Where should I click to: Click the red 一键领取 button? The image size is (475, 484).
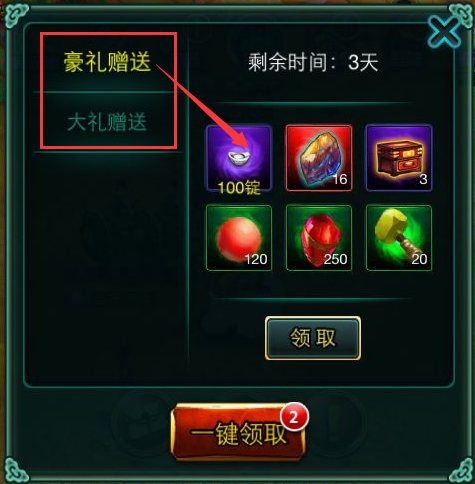tap(238, 432)
